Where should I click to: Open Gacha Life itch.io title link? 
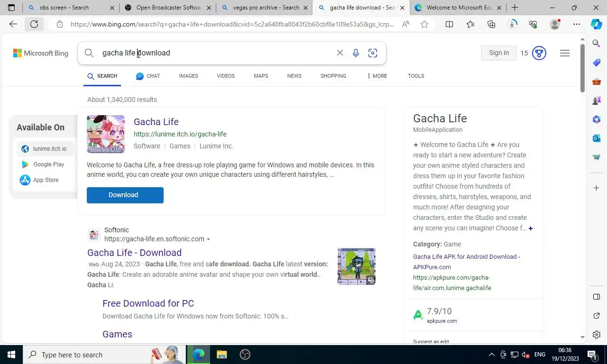tap(156, 122)
